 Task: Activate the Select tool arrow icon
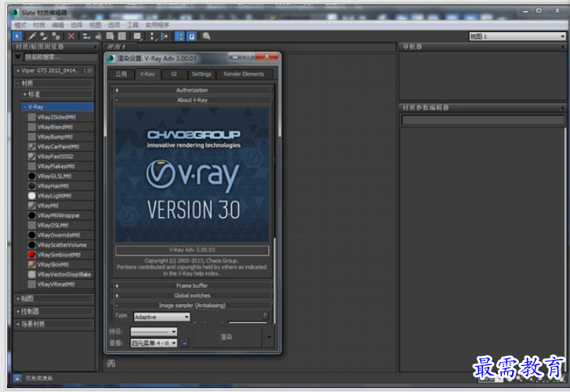tap(17, 36)
